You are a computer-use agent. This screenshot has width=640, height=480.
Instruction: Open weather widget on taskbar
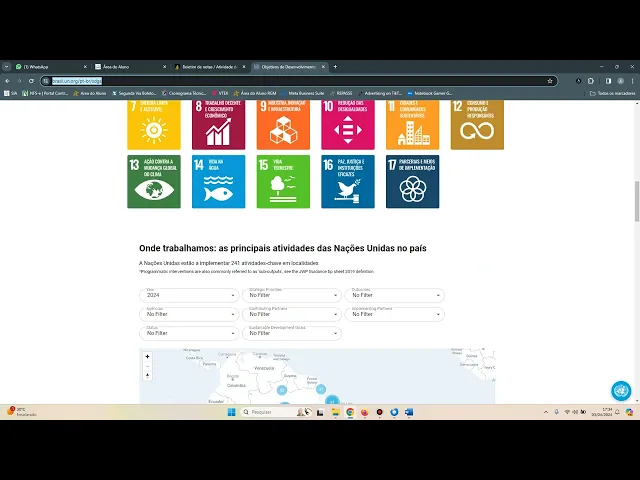coord(21,412)
